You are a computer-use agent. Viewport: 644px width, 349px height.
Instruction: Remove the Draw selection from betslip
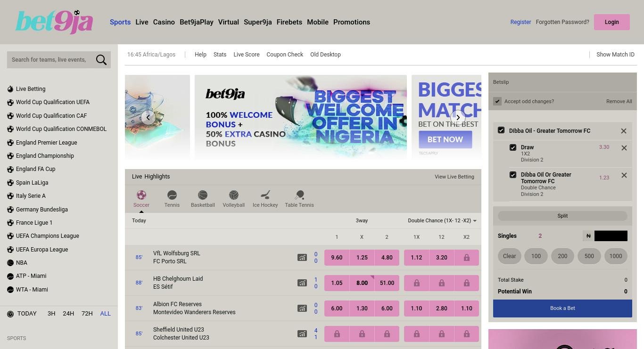(624, 148)
